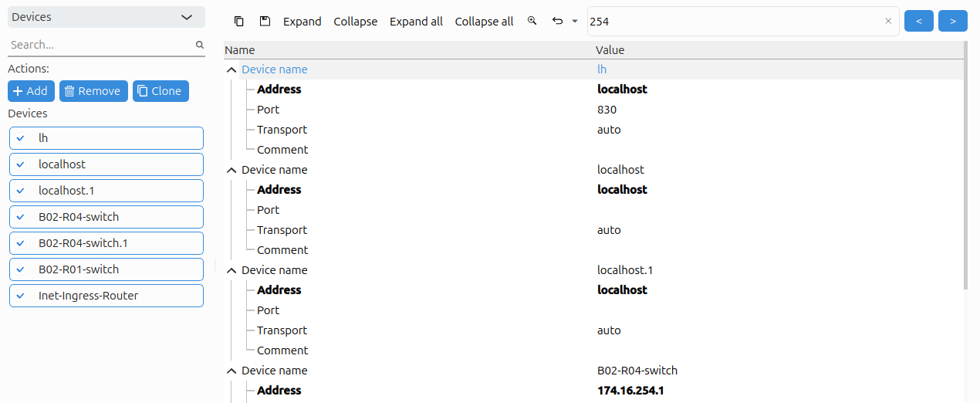Click the copy icon in toolbar
The image size is (980, 403).
click(239, 21)
